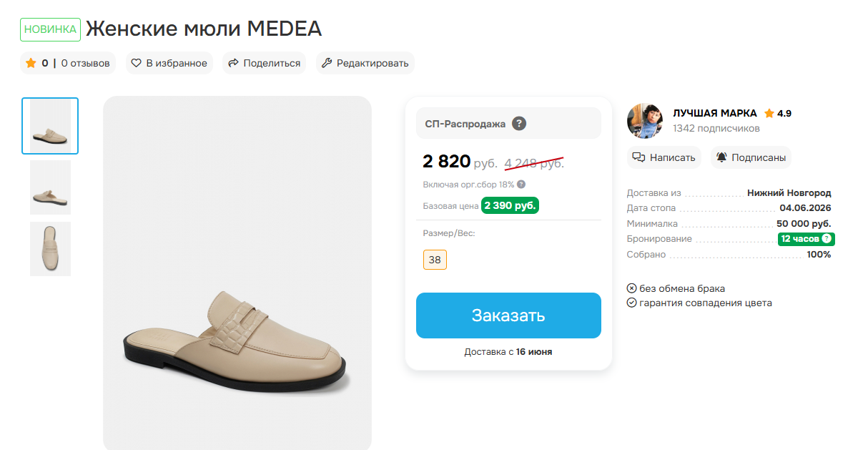The width and height of the screenshot is (868, 450).
Task: Click the heart icon for favorites
Action: click(136, 63)
